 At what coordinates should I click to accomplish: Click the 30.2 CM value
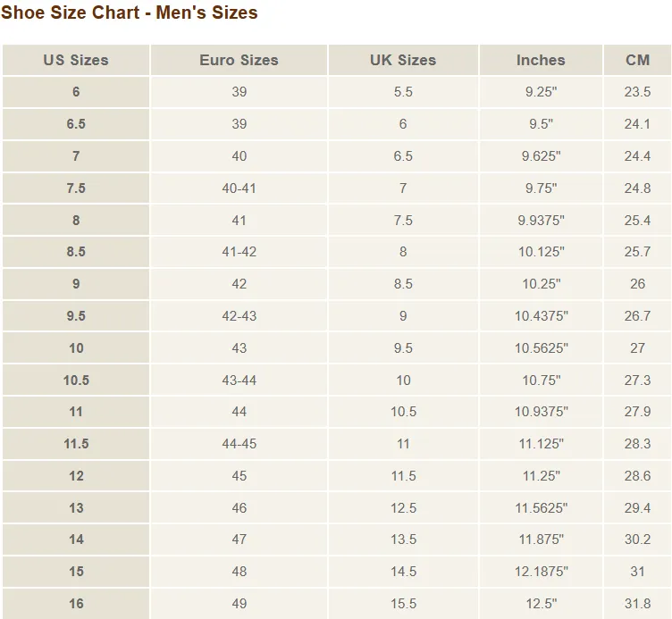[x=637, y=539]
